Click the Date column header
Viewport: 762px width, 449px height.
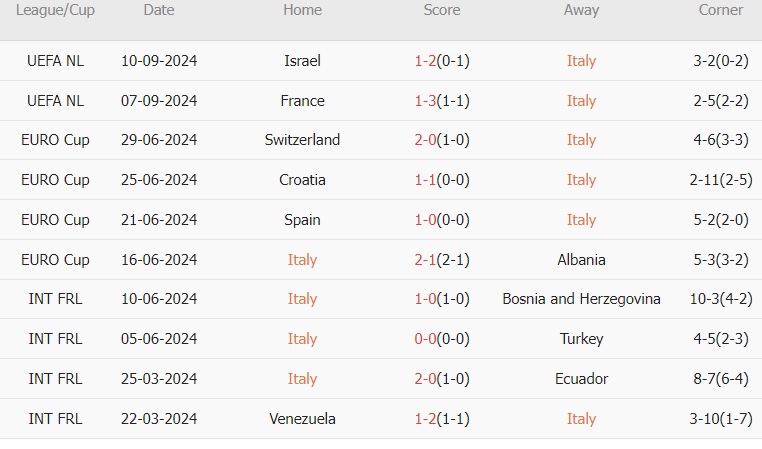(158, 10)
